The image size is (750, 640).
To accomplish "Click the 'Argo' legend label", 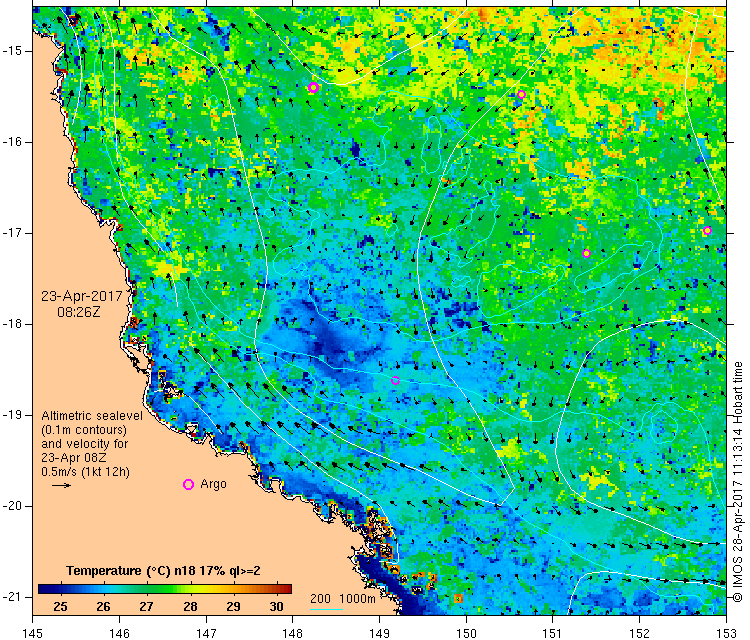I will click(x=213, y=484).
